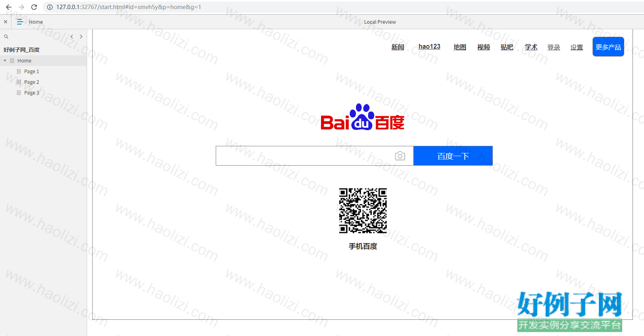Open the hao123 link

point(429,47)
